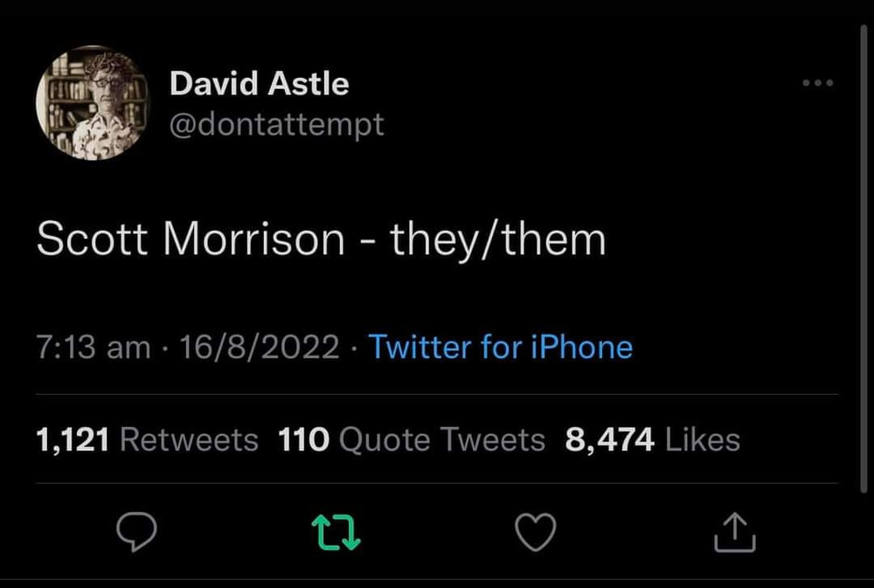View the Quote Tweets list
The image size is (874, 588).
pos(440,439)
